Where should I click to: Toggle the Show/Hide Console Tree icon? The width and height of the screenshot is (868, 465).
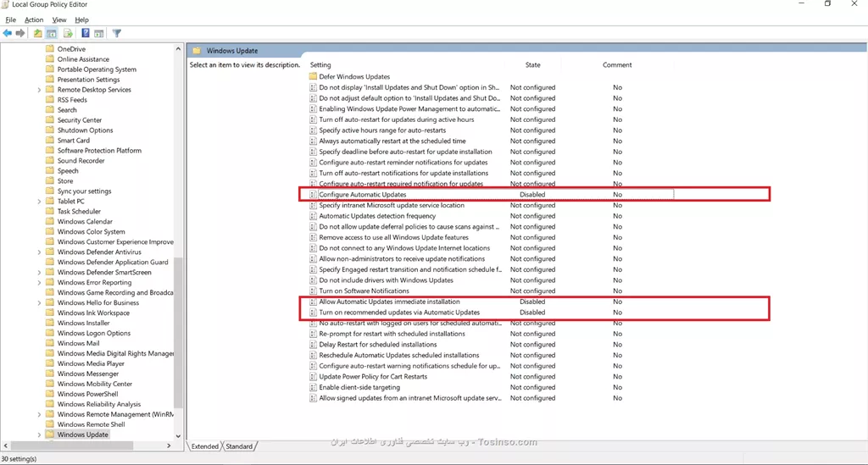tap(52, 33)
